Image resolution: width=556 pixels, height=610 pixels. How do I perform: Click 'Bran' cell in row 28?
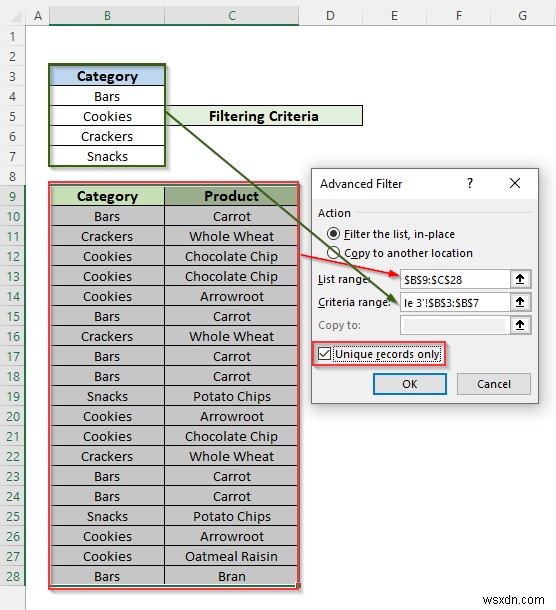232,576
